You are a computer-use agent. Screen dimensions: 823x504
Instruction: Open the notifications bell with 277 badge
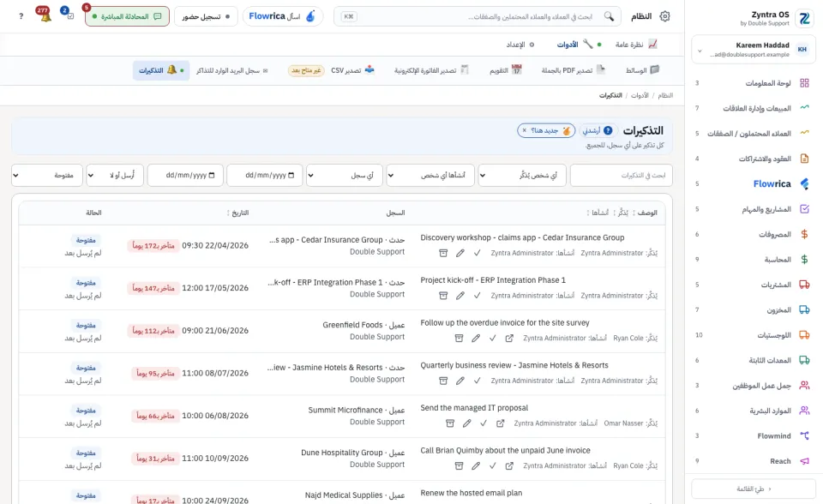coord(45,15)
